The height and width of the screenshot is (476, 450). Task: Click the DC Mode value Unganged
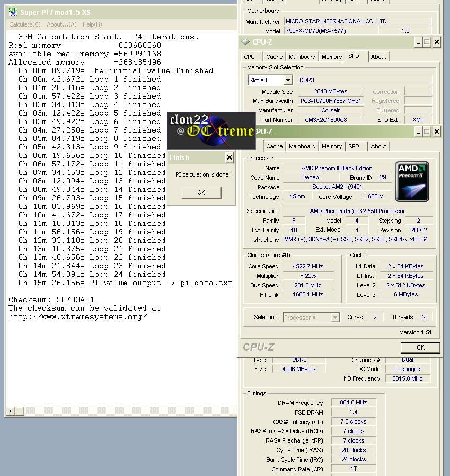point(408,369)
